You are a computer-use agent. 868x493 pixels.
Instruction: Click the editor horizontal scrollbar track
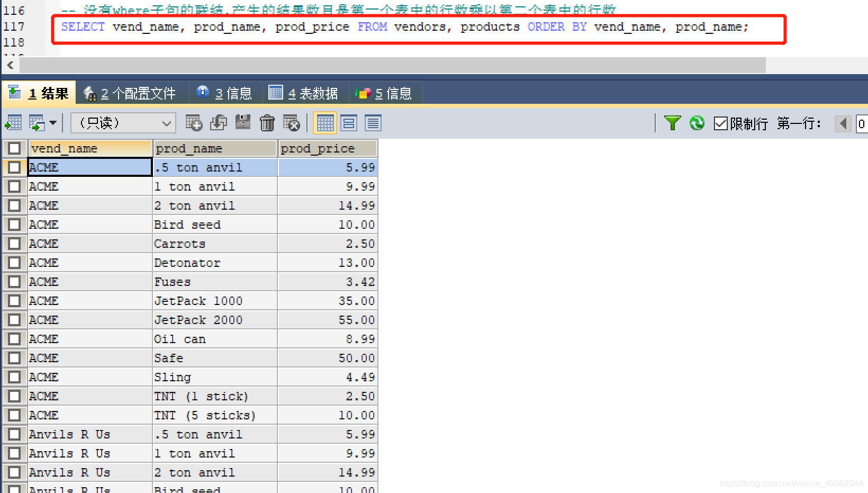393,65
